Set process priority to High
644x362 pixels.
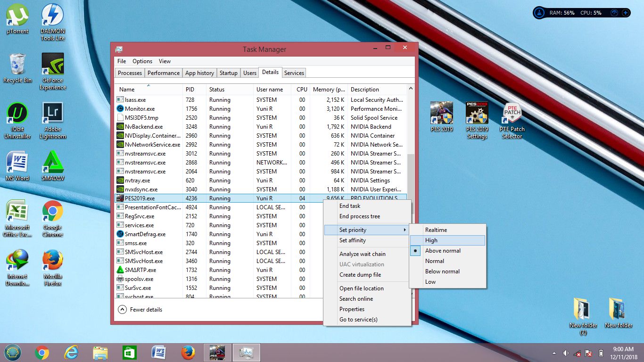click(447, 240)
